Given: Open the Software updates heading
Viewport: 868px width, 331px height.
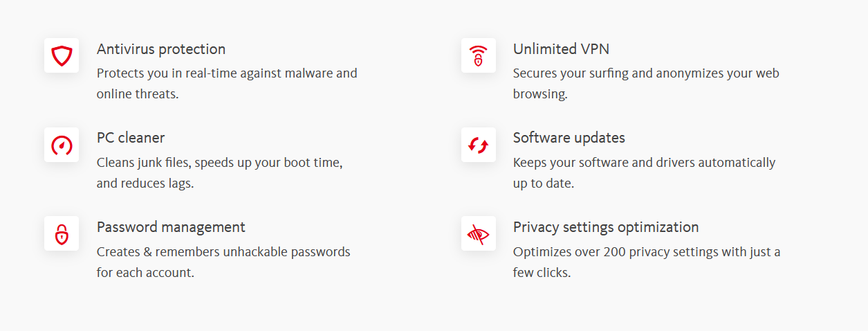Looking at the screenshot, I should pyautogui.click(x=569, y=138).
